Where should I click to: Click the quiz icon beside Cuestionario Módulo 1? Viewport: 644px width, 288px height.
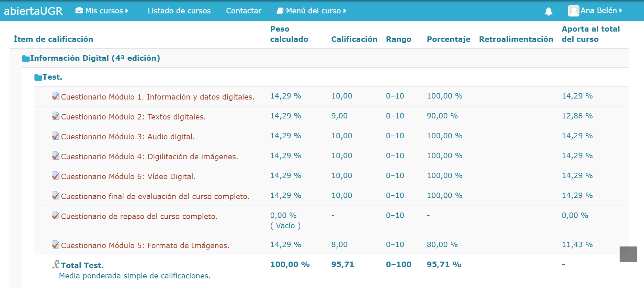[x=56, y=96]
